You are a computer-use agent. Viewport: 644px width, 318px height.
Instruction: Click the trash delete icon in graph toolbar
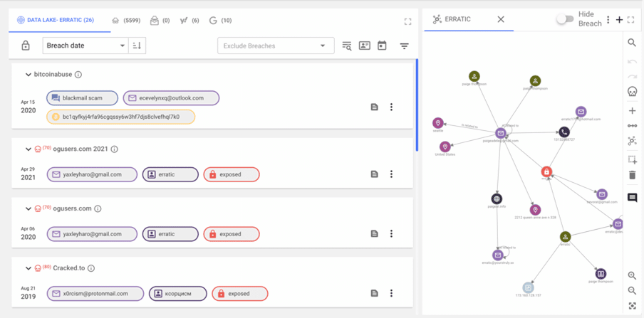pyautogui.click(x=632, y=175)
